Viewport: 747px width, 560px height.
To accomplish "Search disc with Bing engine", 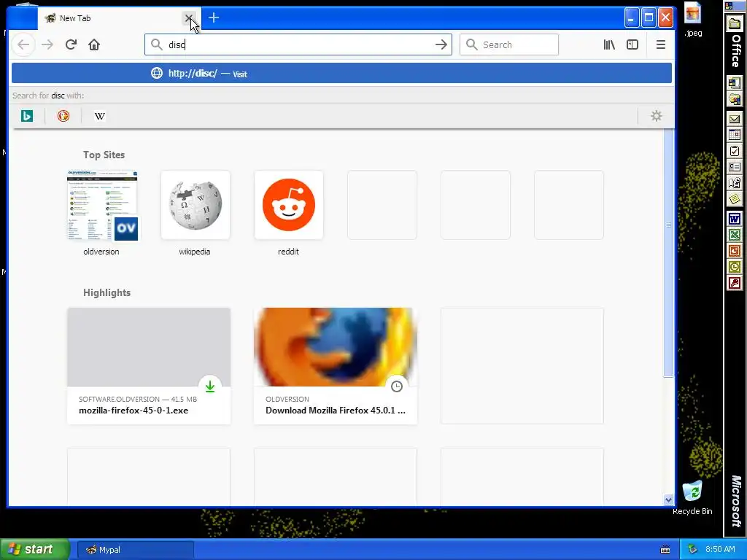I will [x=27, y=116].
